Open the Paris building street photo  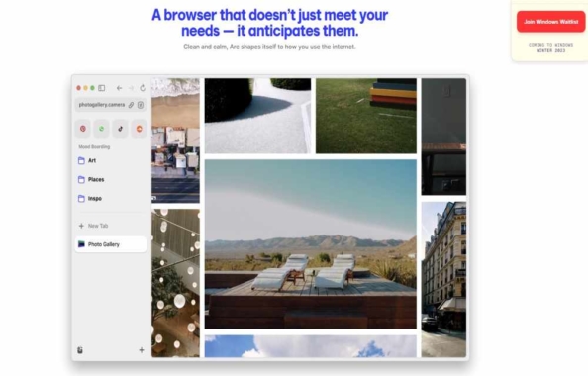pyautogui.click(x=443, y=279)
